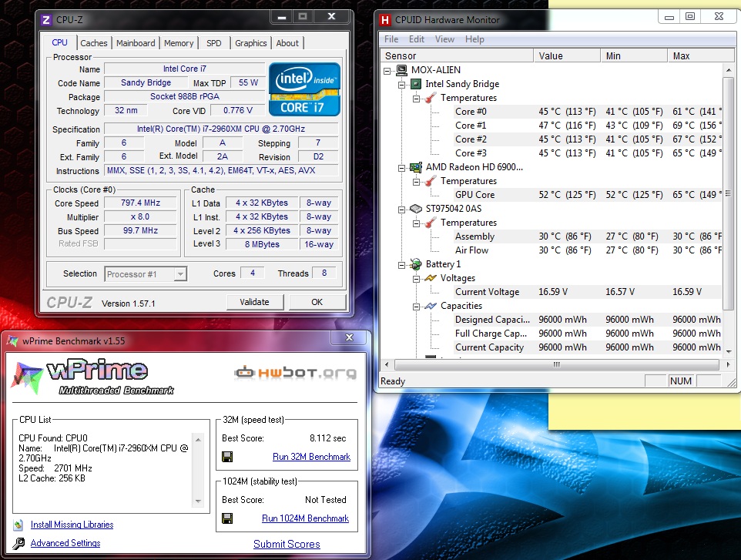The width and height of the screenshot is (741, 560).
Task: Click thermometer icon under Intel Sandy Bridge
Action: click(x=431, y=98)
